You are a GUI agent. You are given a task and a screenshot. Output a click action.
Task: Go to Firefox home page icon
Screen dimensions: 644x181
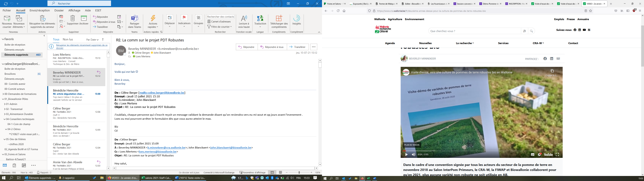(344, 11)
